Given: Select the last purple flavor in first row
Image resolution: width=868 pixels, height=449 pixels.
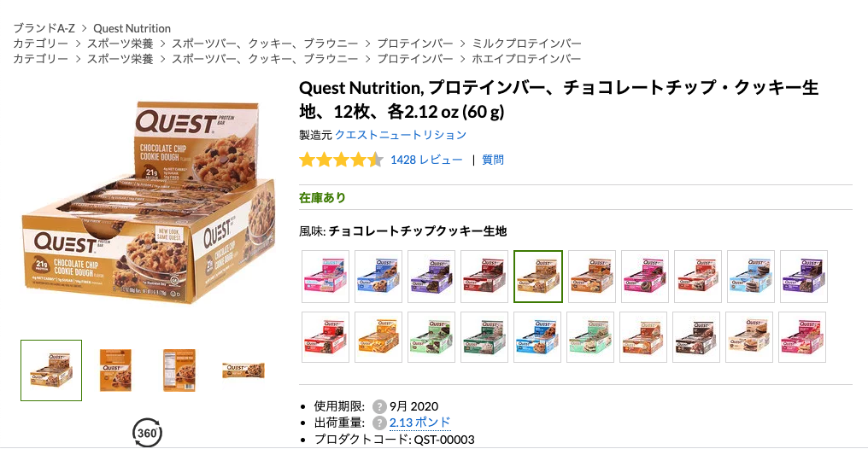Looking at the screenshot, I should [x=803, y=277].
